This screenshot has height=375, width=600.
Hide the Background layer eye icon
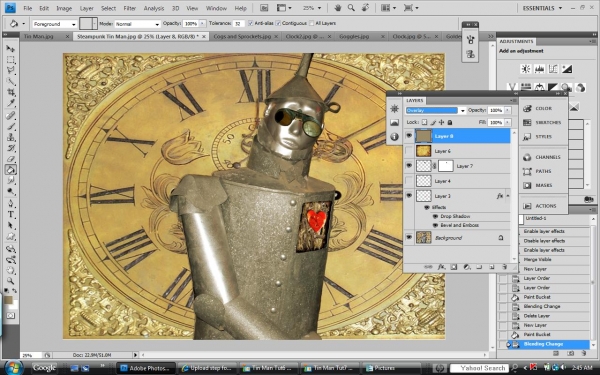point(409,238)
